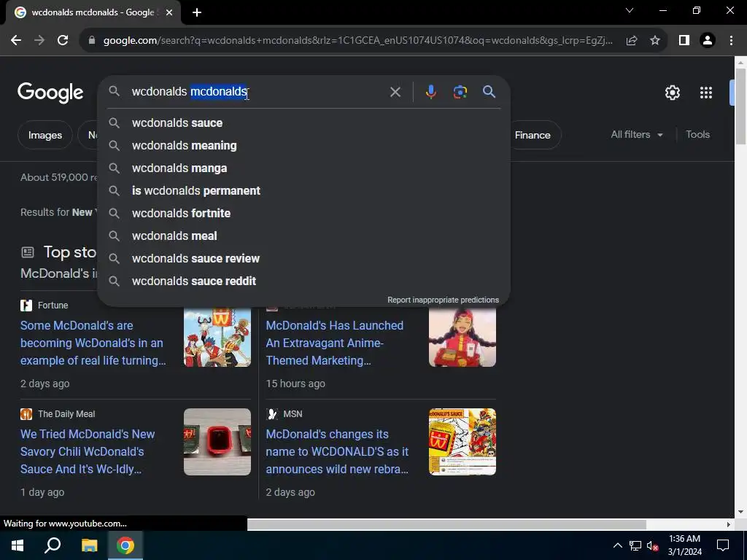Viewport: 747px width, 560px height.
Task: Close the wcdonalds mcdonalds Google tab
Action: (169, 13)
